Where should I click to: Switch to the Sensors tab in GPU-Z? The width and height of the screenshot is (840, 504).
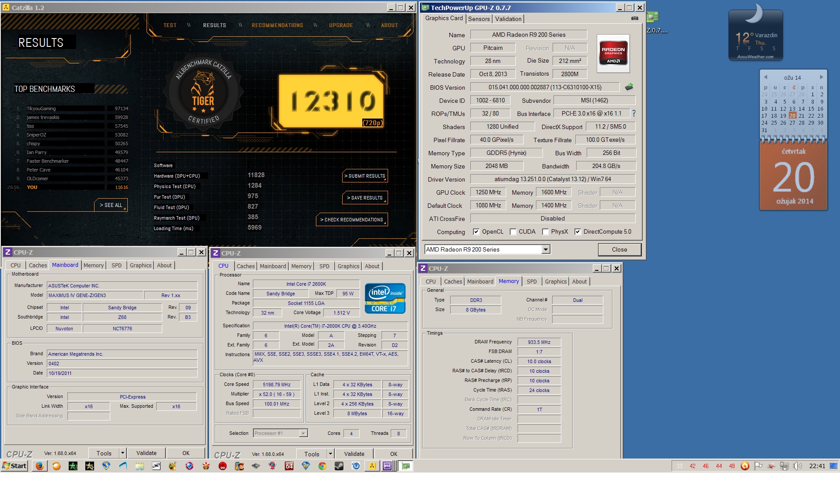click(479, 19)
